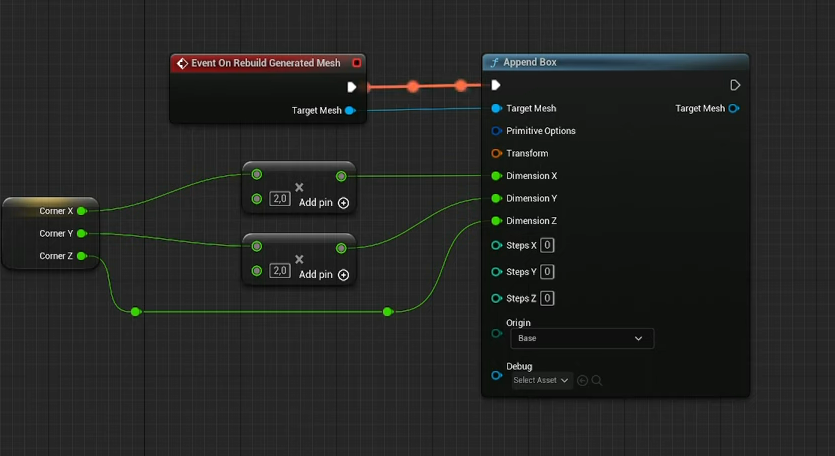This screenshot has height=456, width=835.
Task: Select the Transform input pin on Append Box
Action: (x=496, y=153)
